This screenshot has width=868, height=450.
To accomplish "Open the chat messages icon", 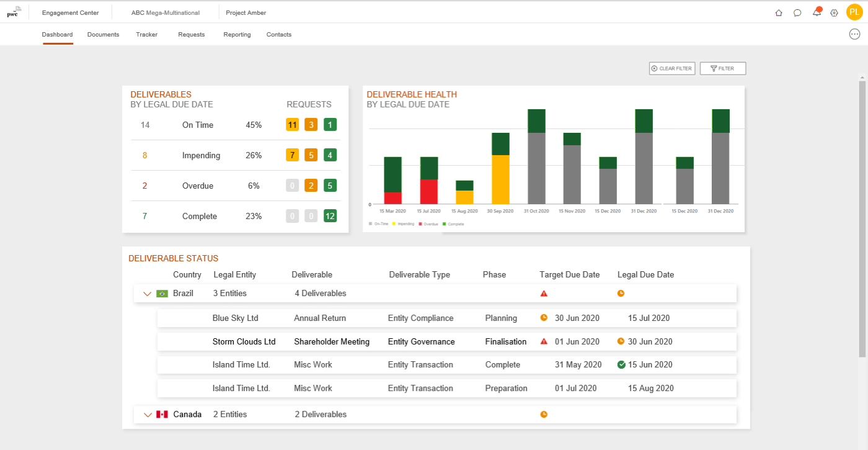I will click(797, 12).
